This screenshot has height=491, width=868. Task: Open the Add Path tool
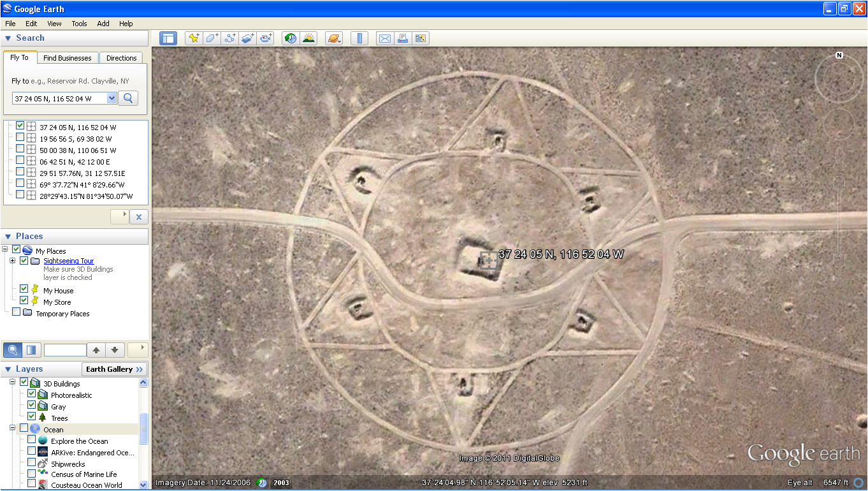pyautogui.click(x=229, y=38)
